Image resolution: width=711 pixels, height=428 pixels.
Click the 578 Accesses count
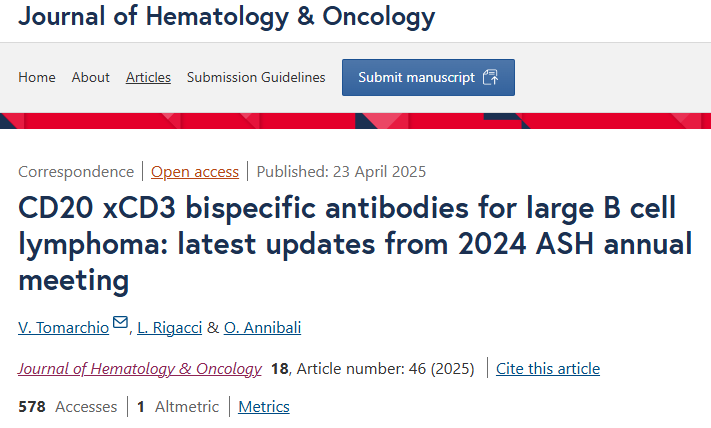(68, 407)
